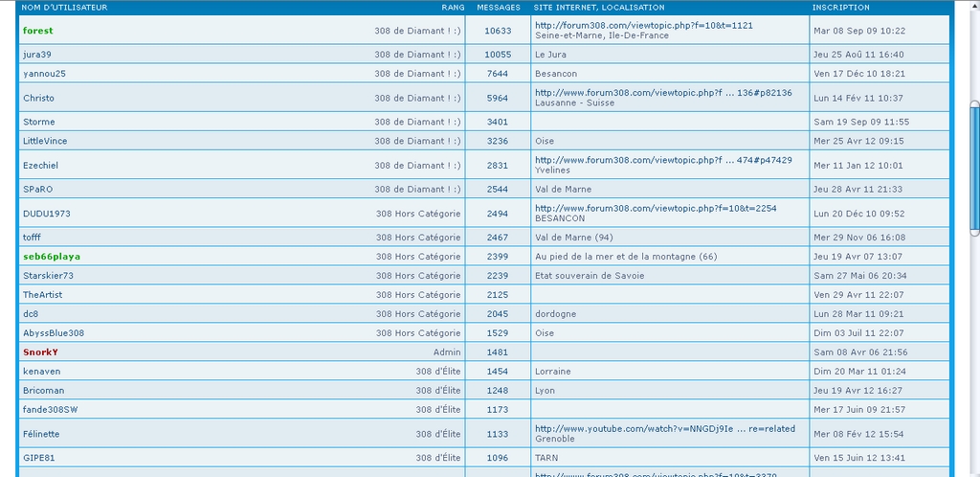
Task: Sort list by Nom d'utilisateur column
Action: pyautogui.click(x=64, y=7)
